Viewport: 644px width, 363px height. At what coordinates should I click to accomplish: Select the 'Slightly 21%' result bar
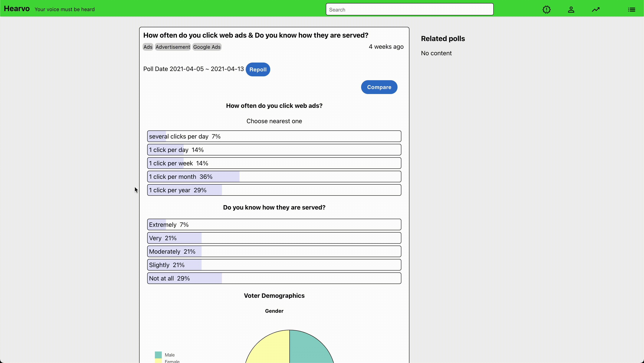point(274,265)
